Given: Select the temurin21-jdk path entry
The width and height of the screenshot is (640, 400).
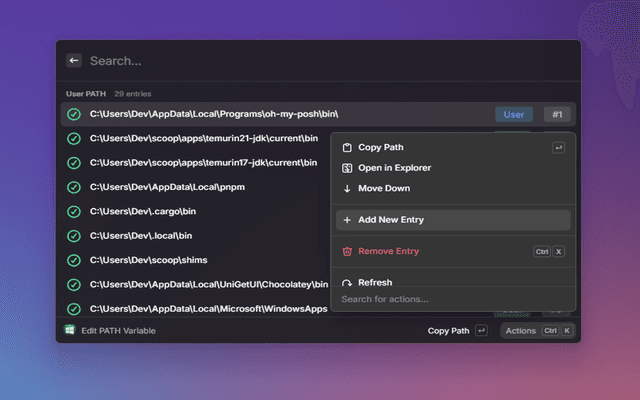Looking at the screenshot, I should click(x=204, y=138).
